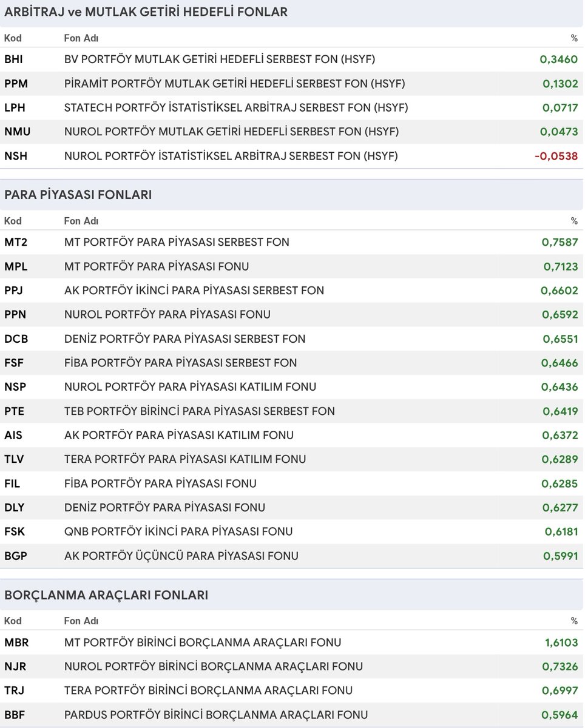Click the negative value -0,0538
585x728 pixels.
556,156
